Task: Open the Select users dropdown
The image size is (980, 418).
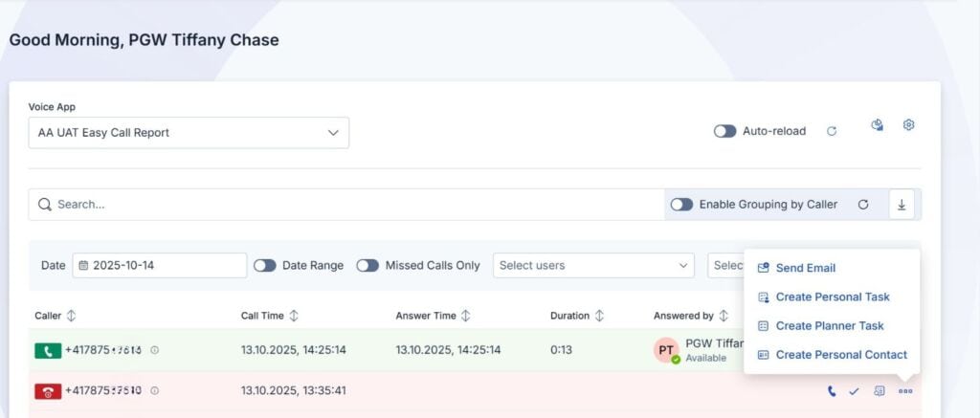Action: (593, 266)
